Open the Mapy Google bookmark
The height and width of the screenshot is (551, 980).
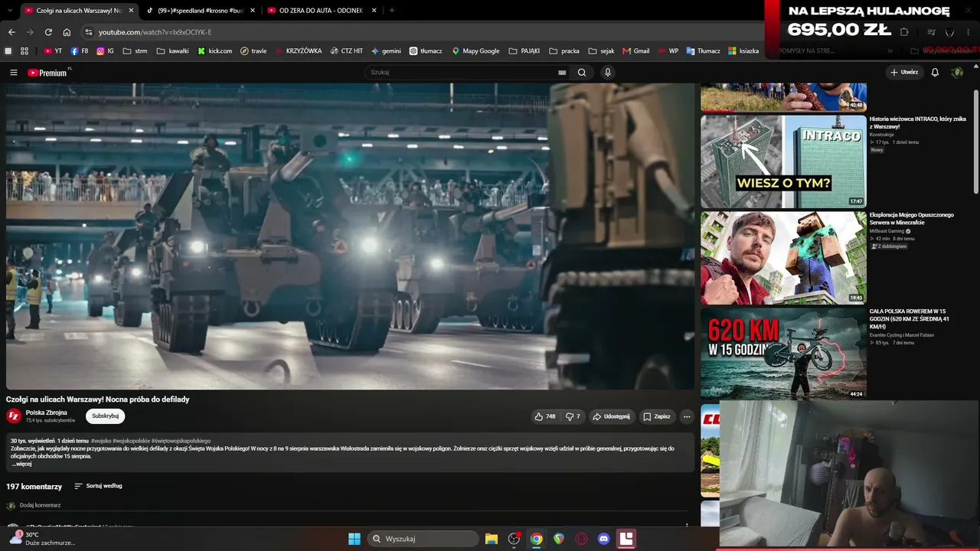coord(475,51)
